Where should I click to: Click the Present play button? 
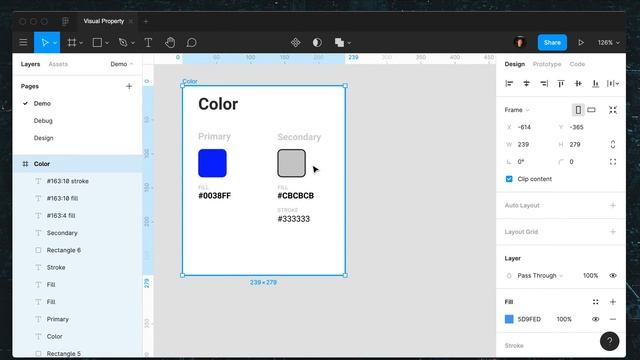pos(581,42)
